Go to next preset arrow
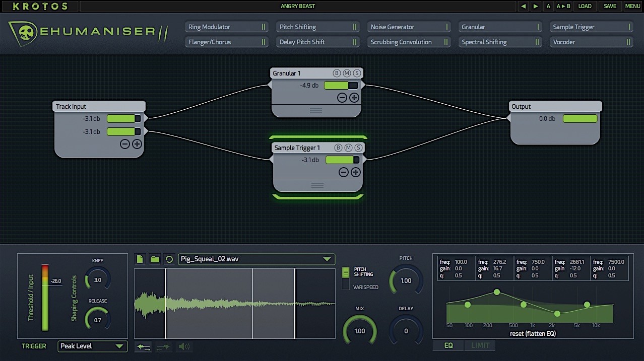Screen dimensions: 644x361 536,6
